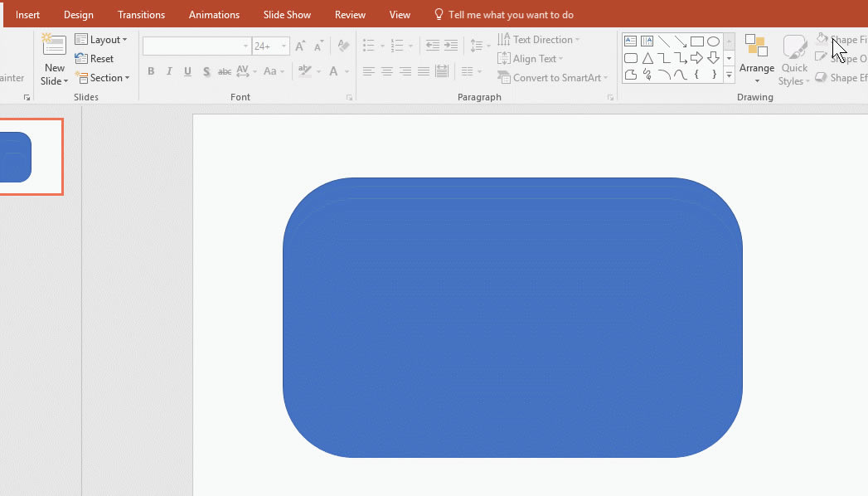868x496 pixels.
Task: Toggle numbered list
Action: coord(397,46)
